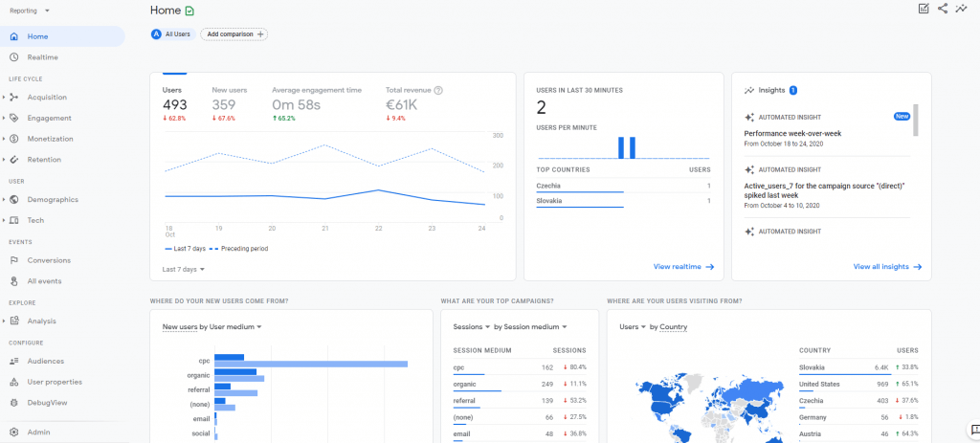
Task: Click the first Automated Insight sparkle icon
Action: [749, 118]
